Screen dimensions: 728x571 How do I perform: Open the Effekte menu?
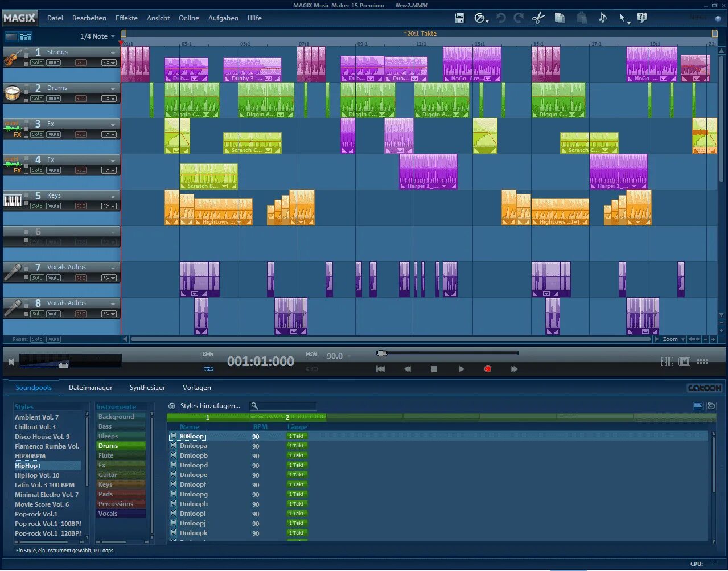pos(126,18)
